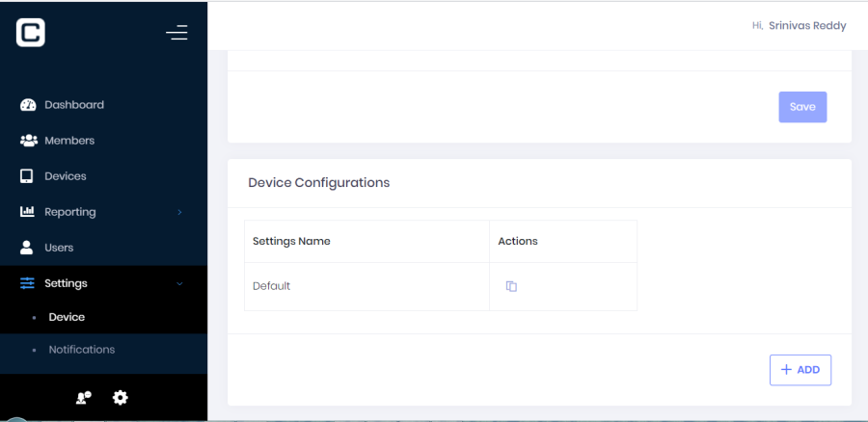Click the gear icon in sidebar footer
Viewport: 868px width, 422px height.
(121, 397)
